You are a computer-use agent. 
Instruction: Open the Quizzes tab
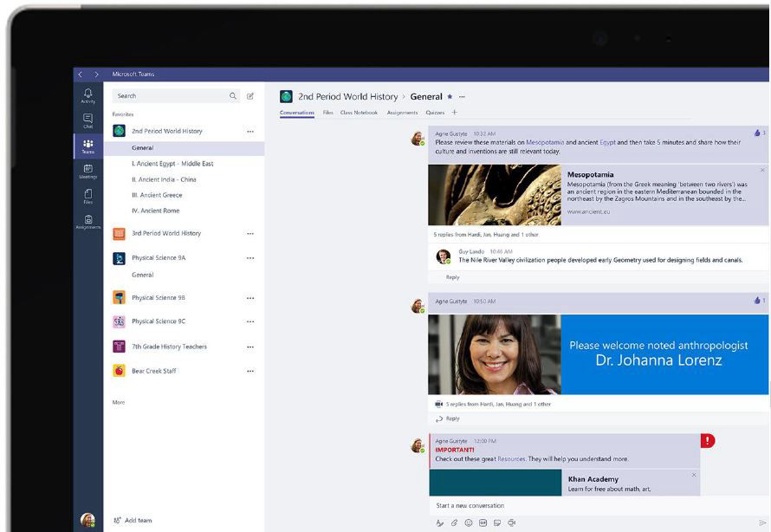[x=435, y=113]
